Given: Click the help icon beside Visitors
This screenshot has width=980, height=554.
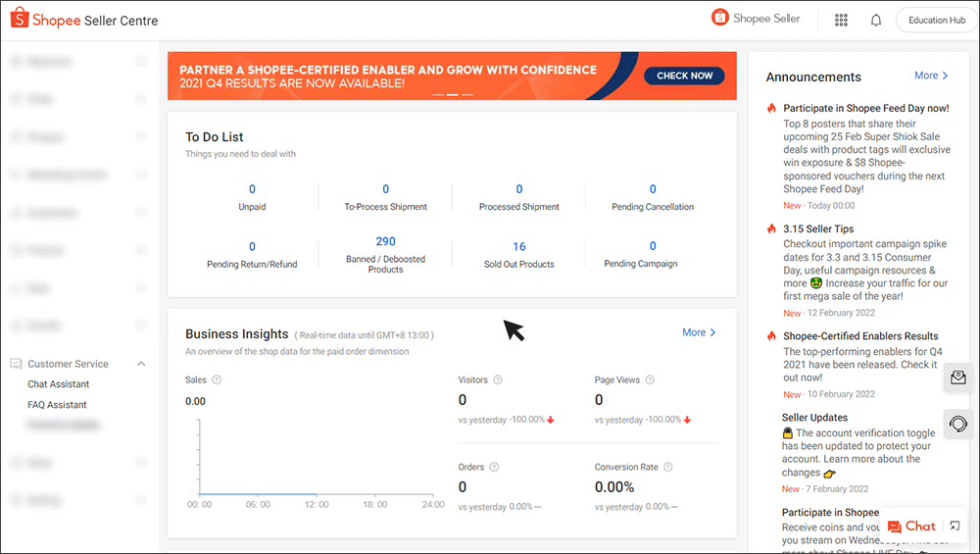Looking at the screenshot, I should pyautogui.click(x=498, y=379).
